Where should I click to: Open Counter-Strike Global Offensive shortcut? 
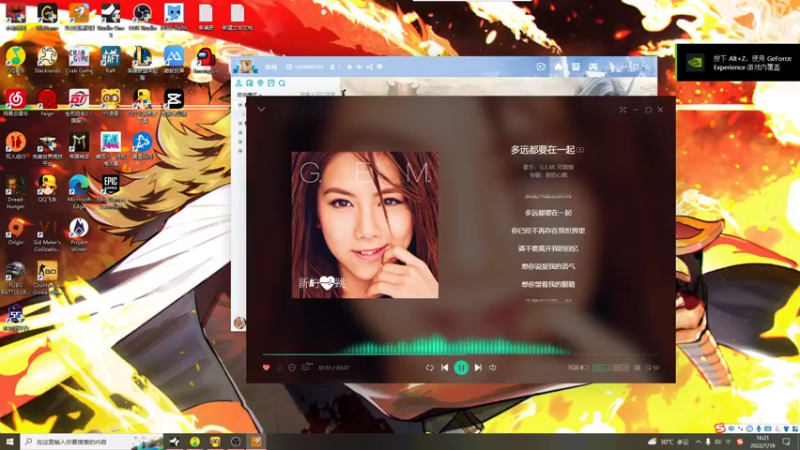pyautogui.click(x=47, y=278)
